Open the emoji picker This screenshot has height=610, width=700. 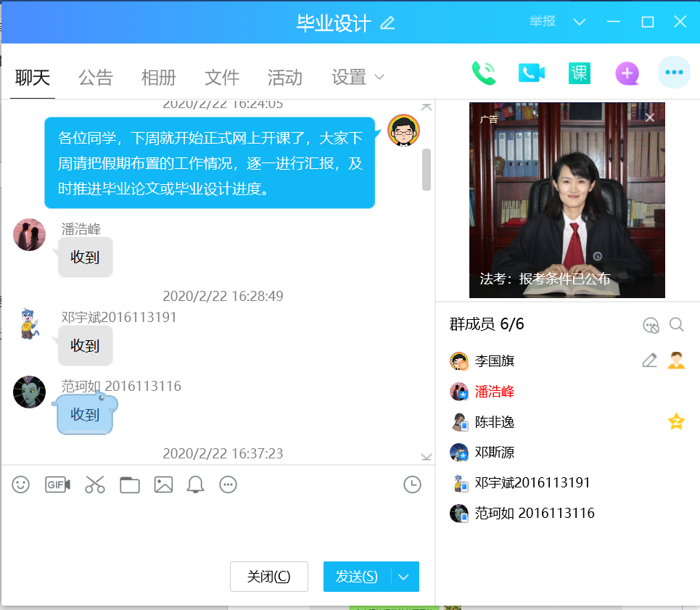tap(21, 485)
